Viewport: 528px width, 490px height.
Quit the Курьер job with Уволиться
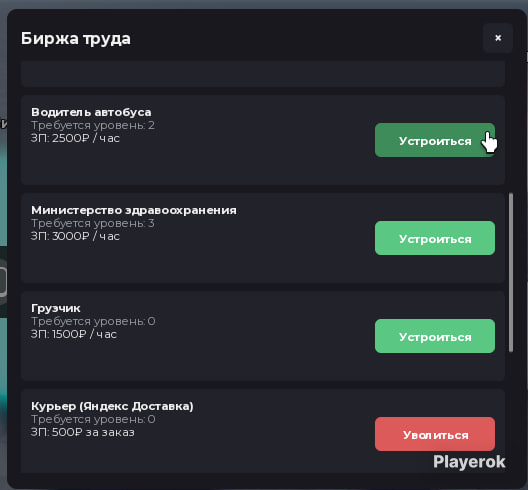[435, 434]
